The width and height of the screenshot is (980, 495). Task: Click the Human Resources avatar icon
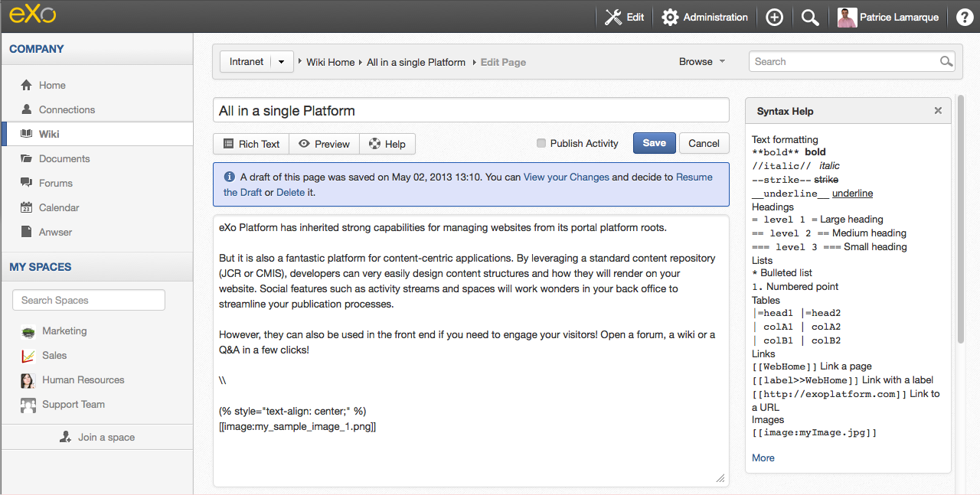(x=28, y=380)
